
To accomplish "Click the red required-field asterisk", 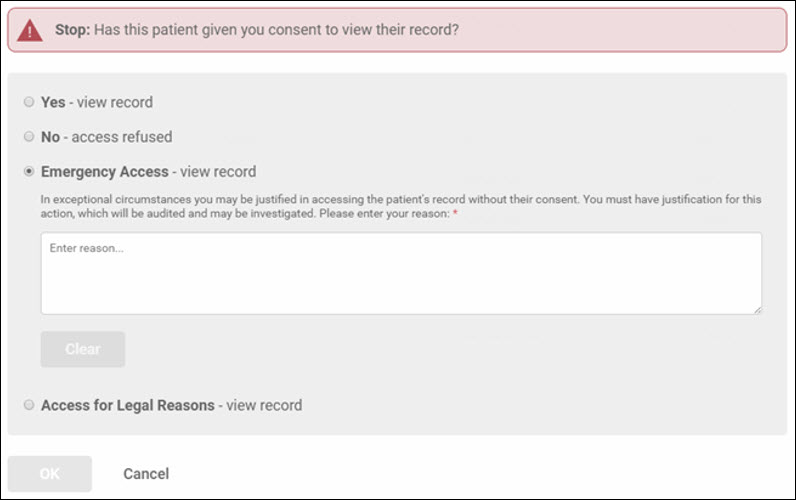I will [455, 213].
